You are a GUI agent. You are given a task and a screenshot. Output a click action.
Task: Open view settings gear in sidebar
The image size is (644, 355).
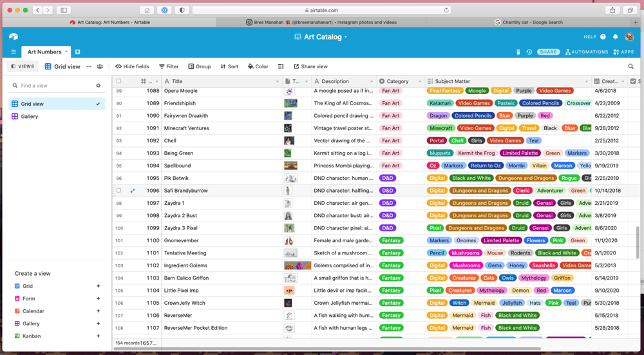(98, 86)
